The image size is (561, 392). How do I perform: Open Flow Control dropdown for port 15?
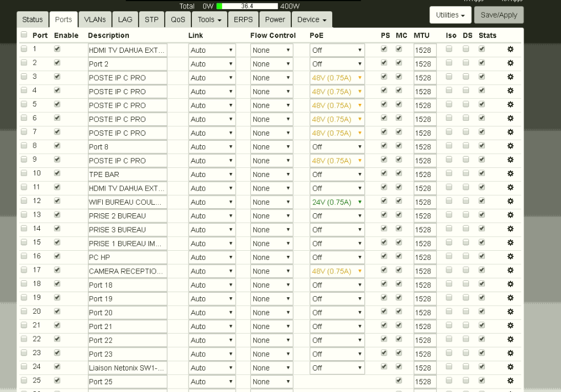[271, 243]
